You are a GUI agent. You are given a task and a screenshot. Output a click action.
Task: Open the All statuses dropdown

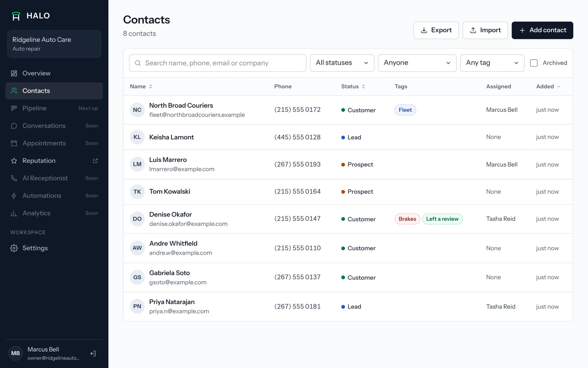[342, 63]
